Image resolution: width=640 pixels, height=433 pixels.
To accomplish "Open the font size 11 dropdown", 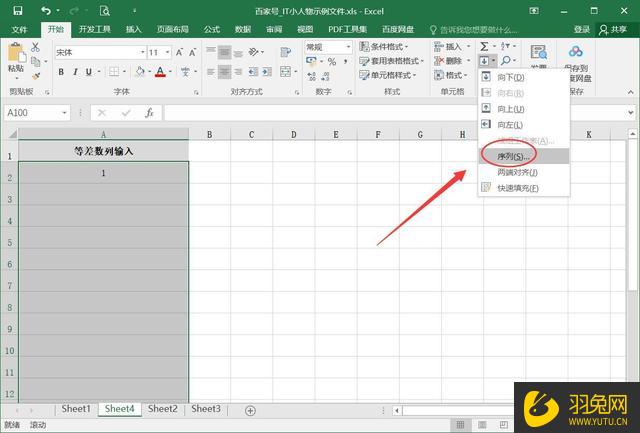I will point(167,52).
